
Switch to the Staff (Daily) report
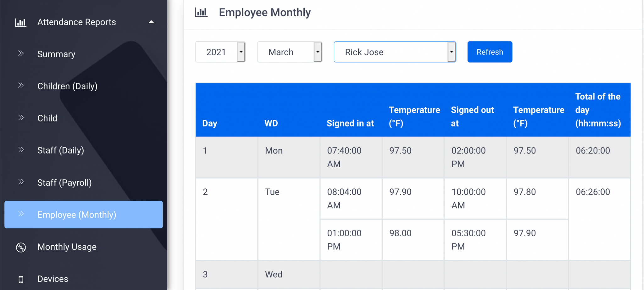click(61, 150)
